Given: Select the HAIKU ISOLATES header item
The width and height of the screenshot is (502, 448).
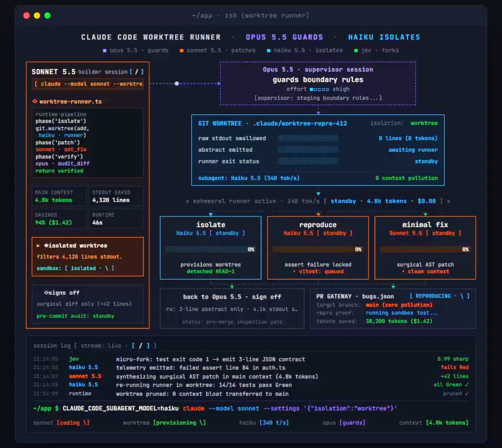Looking at the screenshot, I should click(x=384, y=37).
